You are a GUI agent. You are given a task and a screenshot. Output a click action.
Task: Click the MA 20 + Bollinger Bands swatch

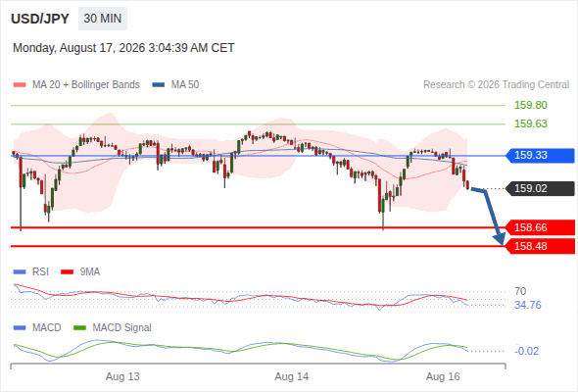pyautogui.click(x=20, y=85)
